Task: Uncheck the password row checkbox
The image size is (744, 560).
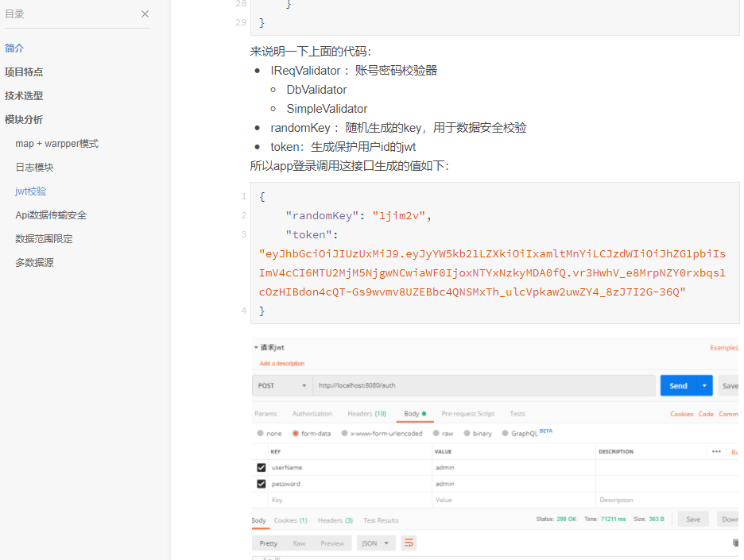Action: (x=262, y=484)
